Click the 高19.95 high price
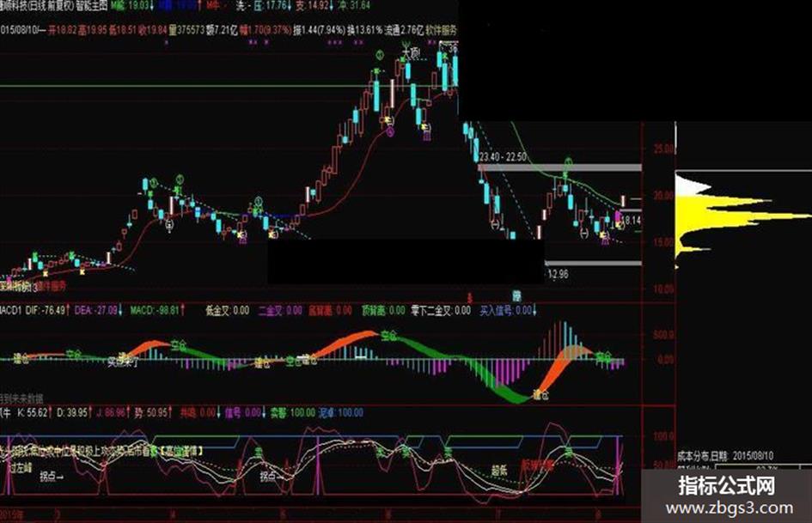Viewport: 812px width, 523px height. 92,30
